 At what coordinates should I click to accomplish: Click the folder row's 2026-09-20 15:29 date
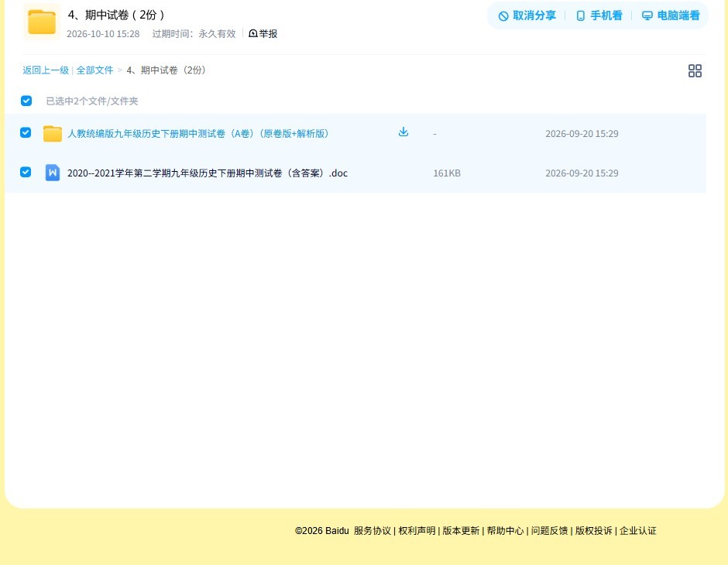(x=582, y=134)
